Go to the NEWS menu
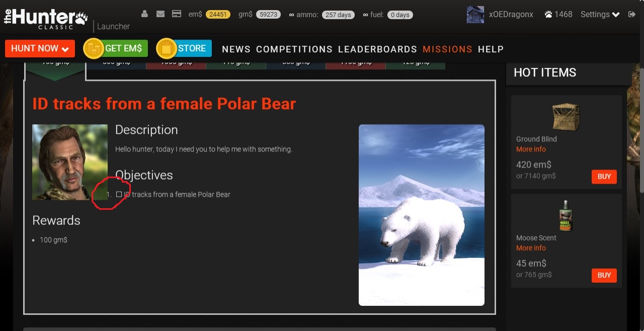 tap(236, 49)
